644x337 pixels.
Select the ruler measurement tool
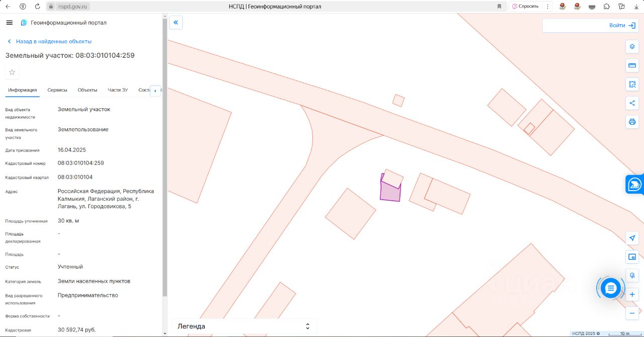pos(632,65)
